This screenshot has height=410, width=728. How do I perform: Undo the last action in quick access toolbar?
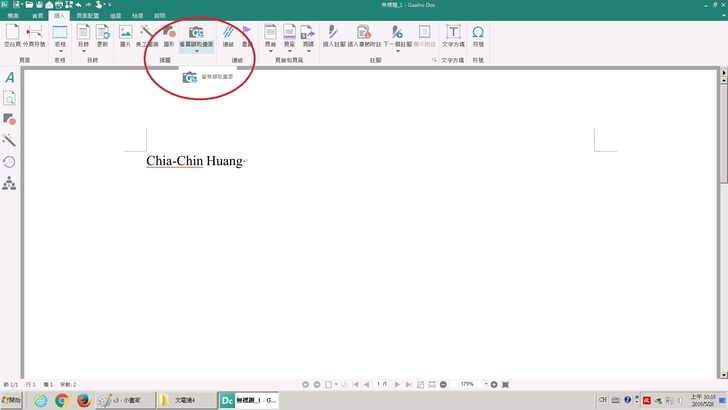tap(78, 5)
